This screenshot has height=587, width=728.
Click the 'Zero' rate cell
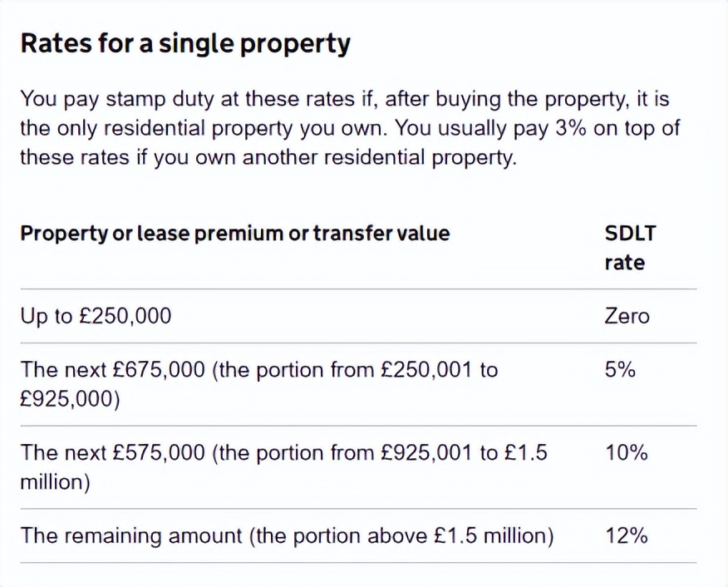627,316
